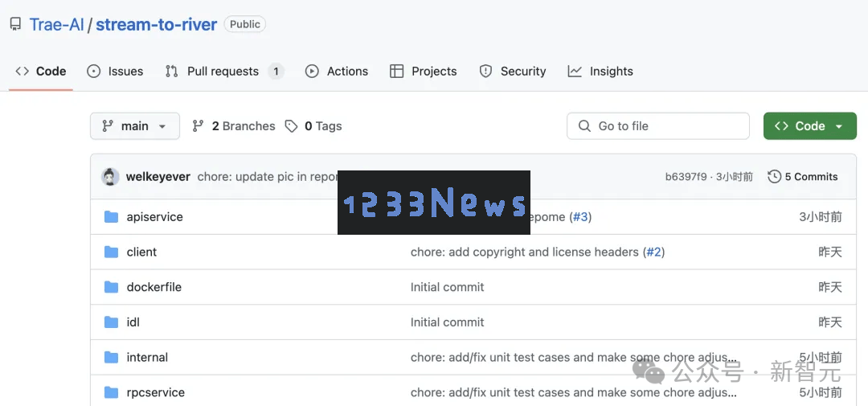
Task: Click the Issues circle-dot icon
Action: pos(94,72)
